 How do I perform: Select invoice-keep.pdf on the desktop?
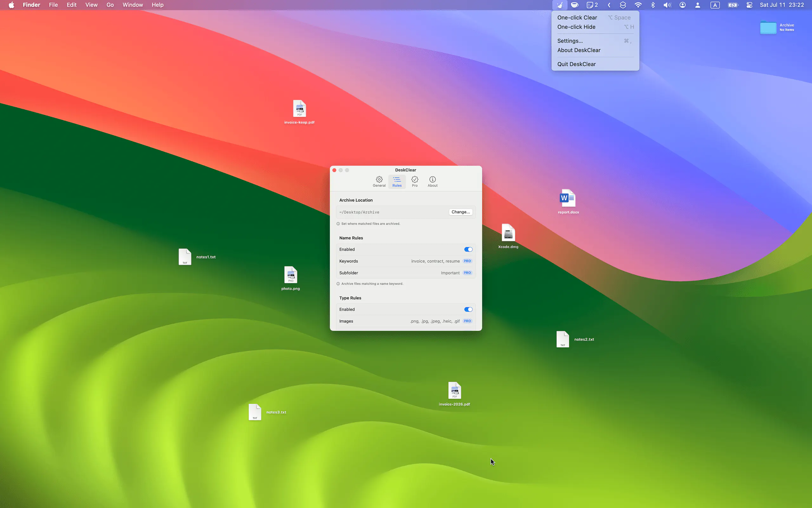pyautogui.click(x=299, y=109)
